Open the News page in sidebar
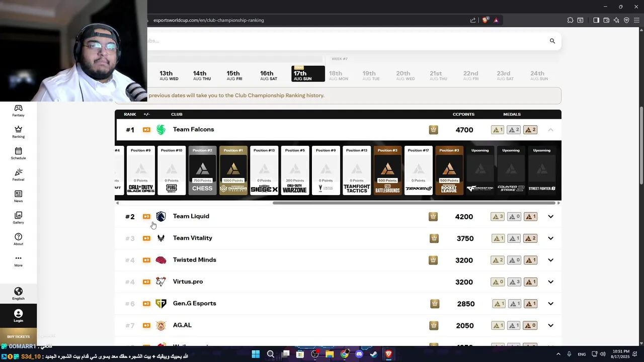 18,197
